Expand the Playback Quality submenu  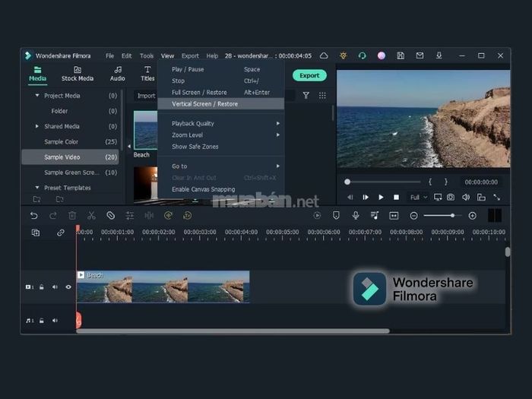pyautogui.click(x=221, y=123)
